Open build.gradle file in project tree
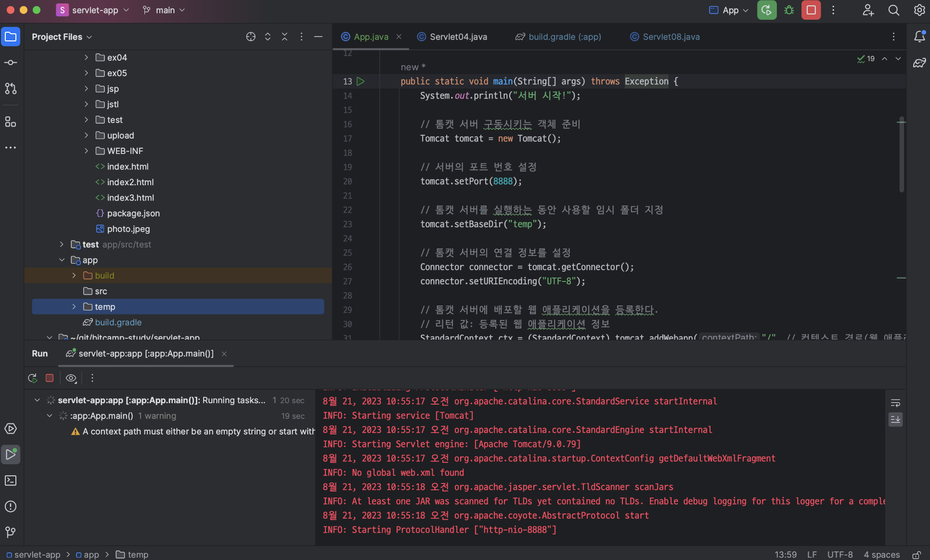 point(118,322)
